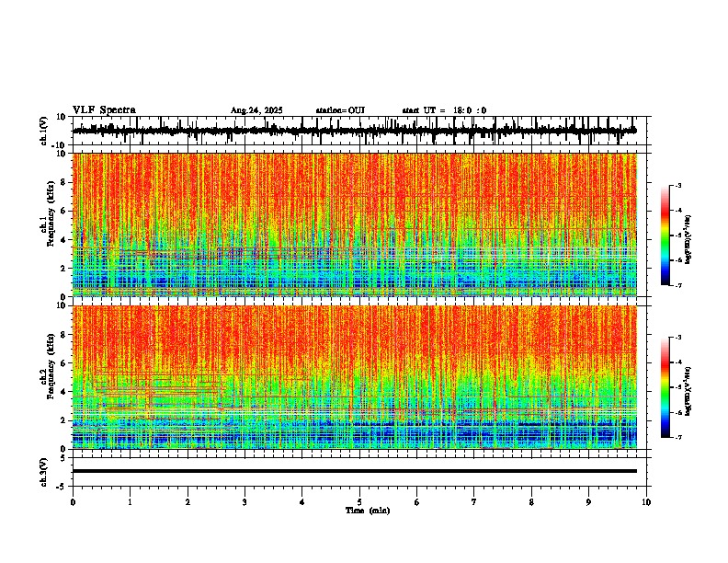Click the "1" tick on the time axis
728x563 pixels.
pos(130,502)
